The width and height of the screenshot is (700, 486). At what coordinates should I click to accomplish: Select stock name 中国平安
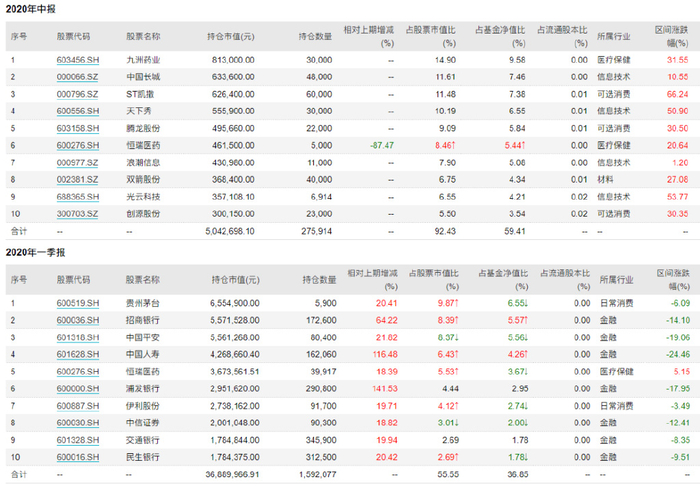point(142,337)
